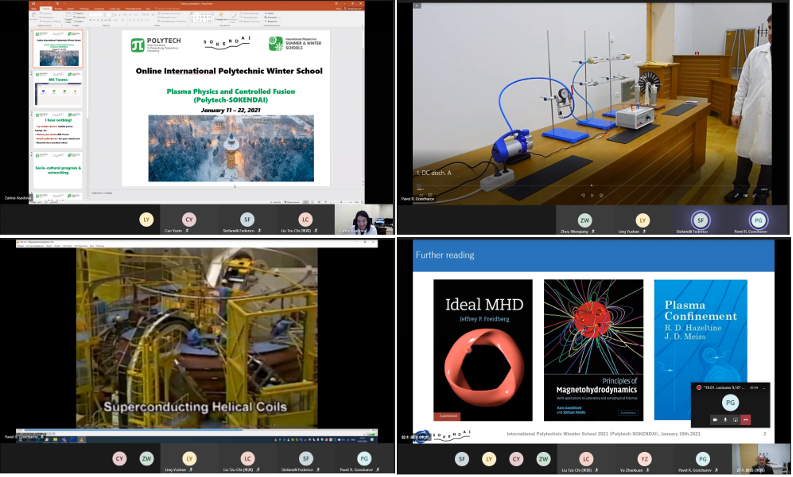Toggle the microphone icon in Zoom mini window
The height and width of the screenshot is (477, 793).
coord(725,420)
